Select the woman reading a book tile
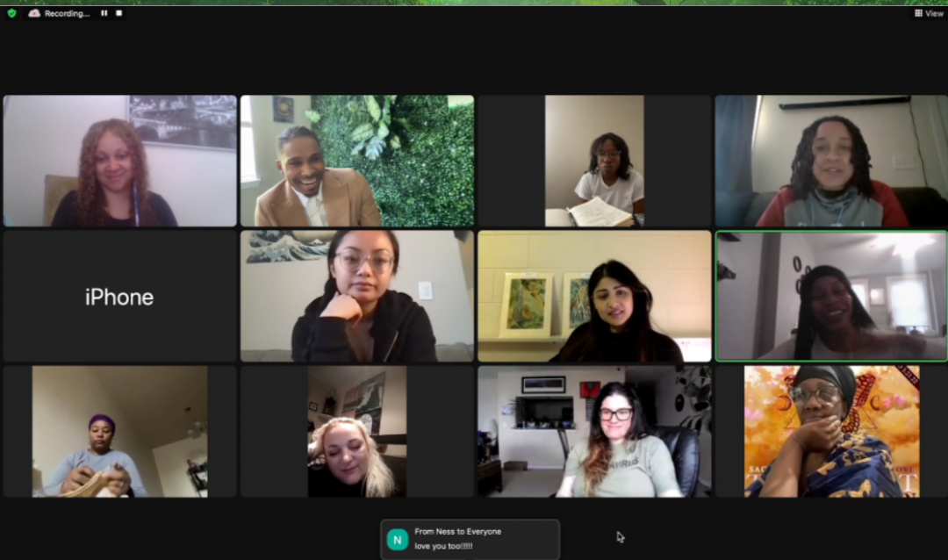 point(594,161)
